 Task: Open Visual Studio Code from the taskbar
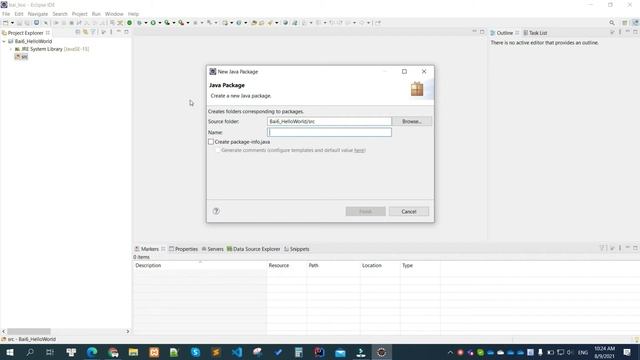coord(237,352)
